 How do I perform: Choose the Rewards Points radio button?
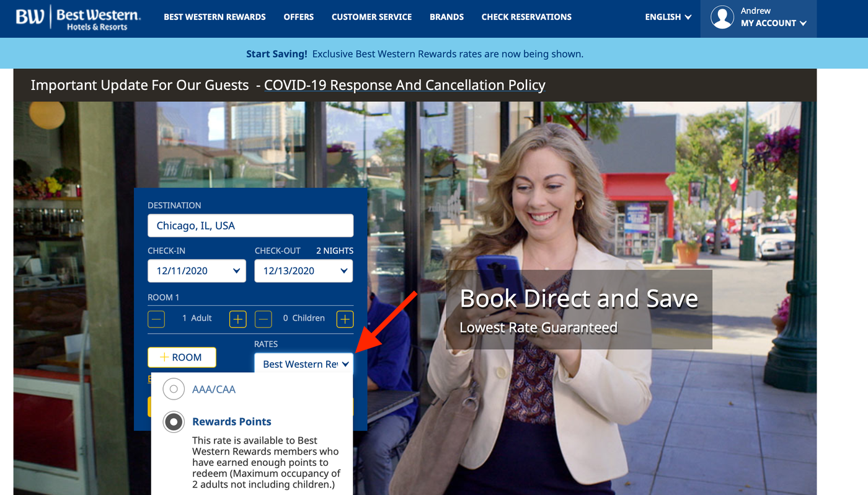click(x=174, y=422)
